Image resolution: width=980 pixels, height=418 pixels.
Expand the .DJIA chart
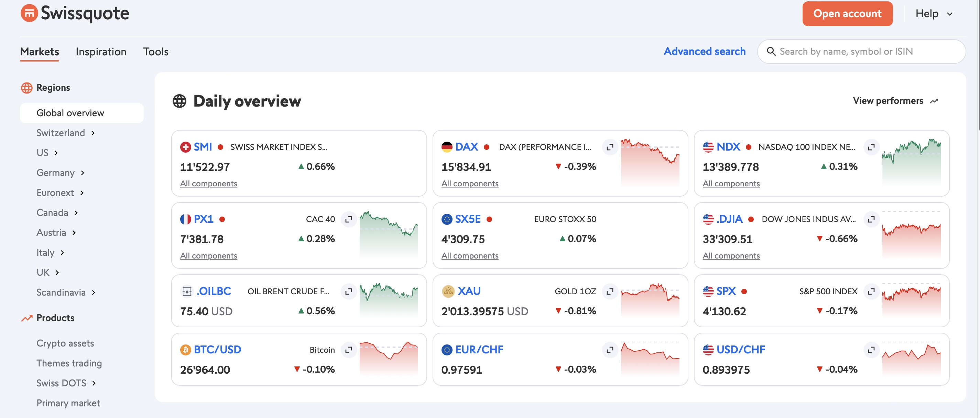coord(871,219)
